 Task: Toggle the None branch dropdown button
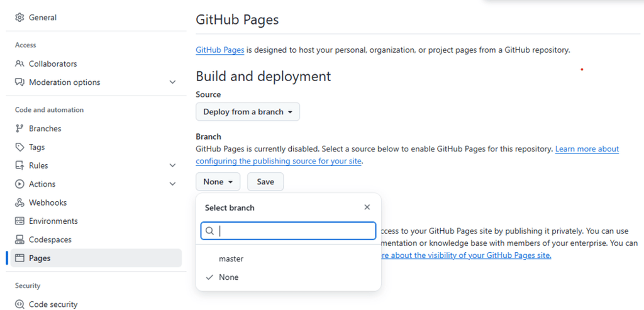(x=218, y=182)
